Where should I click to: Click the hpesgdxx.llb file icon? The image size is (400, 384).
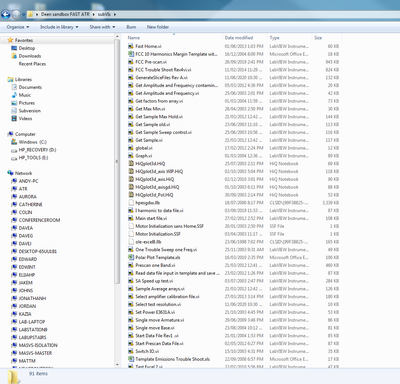point(131,203)
